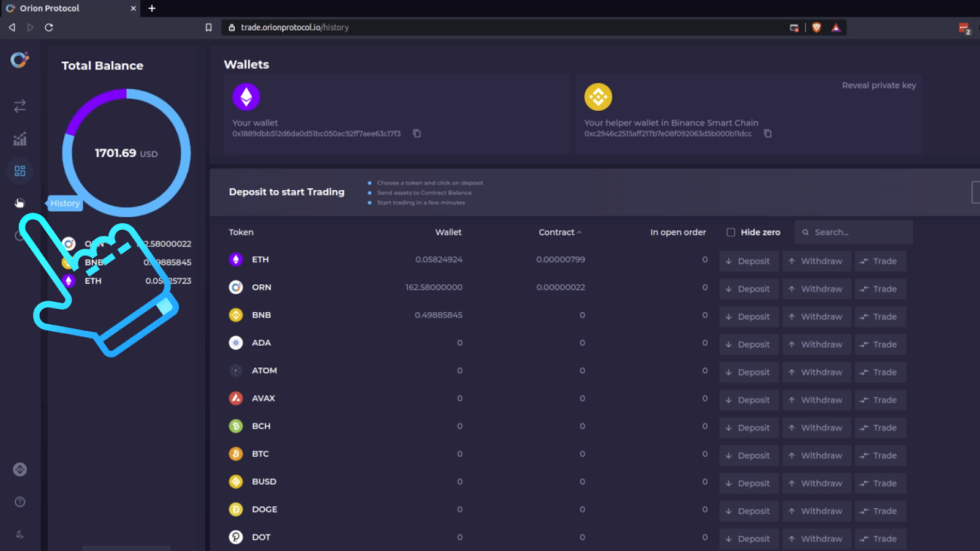Withdraw BNB tokens
This screenshot has width=980, height=551.
pyautogui.click(x=816, y=317)
